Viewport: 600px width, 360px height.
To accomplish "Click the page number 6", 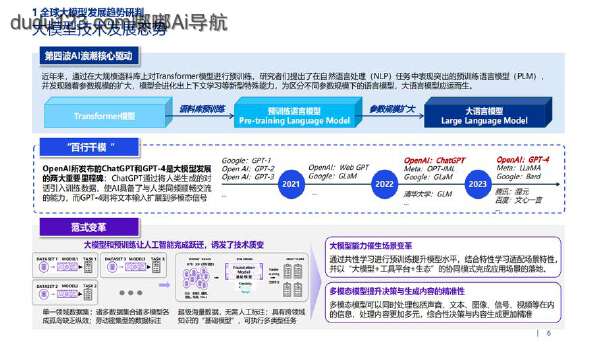I will (x=549, y=333).
